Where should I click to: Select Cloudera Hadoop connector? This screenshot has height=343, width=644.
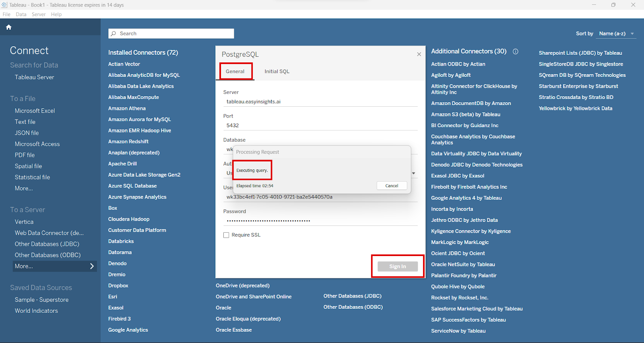click(129, 219)
